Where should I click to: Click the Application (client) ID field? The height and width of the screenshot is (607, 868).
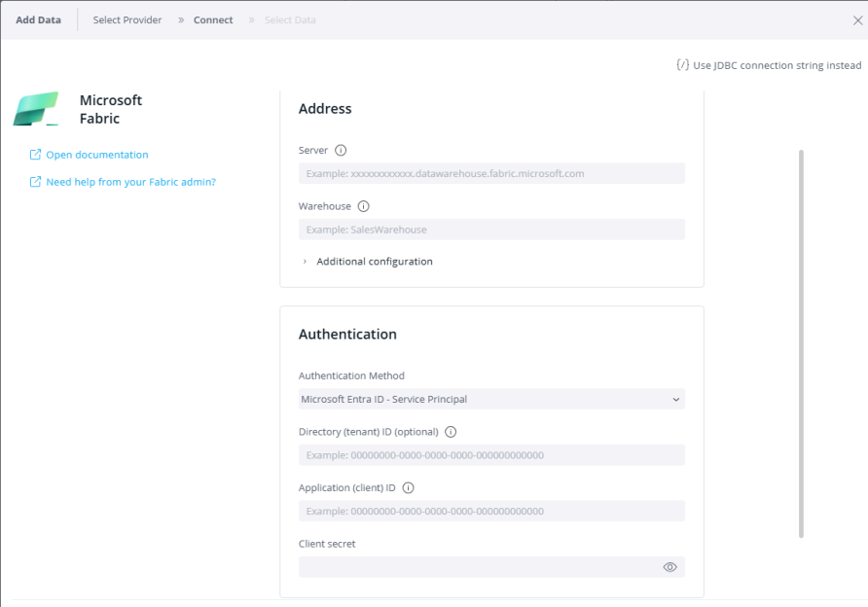point(491,511)
